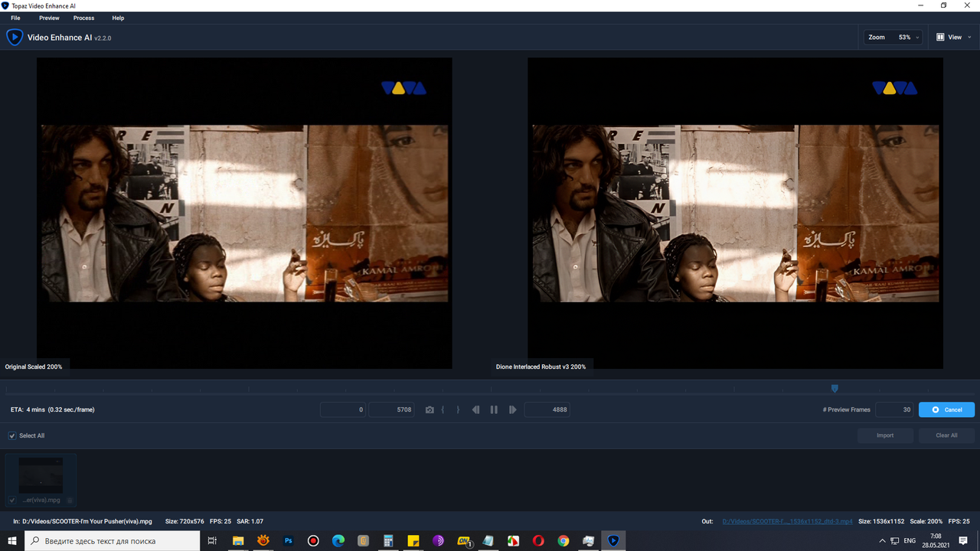Image resolution: width=980 pixels, height=551 pixels.
Task: Toggle checkbox on the (viva).mpg thumbnail
Action: click(x=12, y=500)
